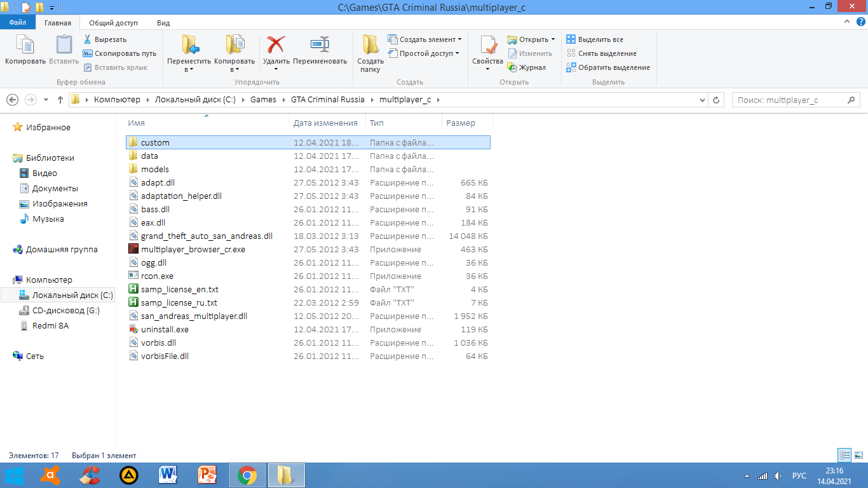The width and height of the screenshot is (868, 488).
Task: Open PowerPoint from the taskbar
Action: pos(208,475)
